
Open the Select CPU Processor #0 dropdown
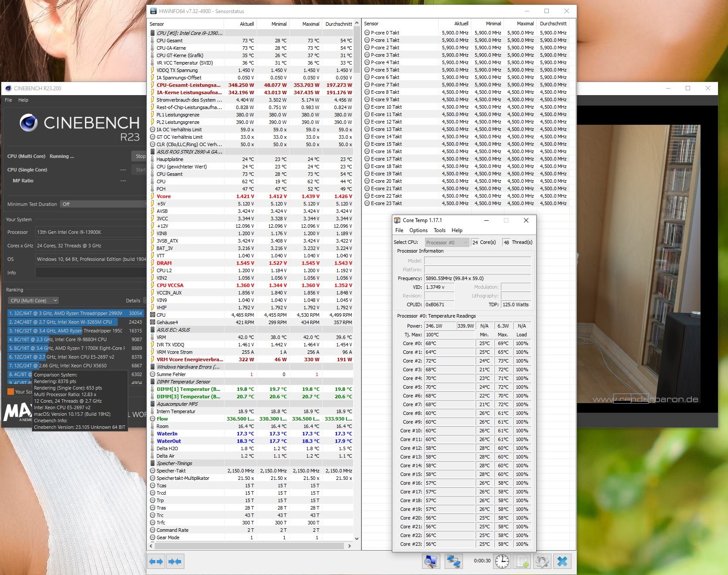pos(446,243)
